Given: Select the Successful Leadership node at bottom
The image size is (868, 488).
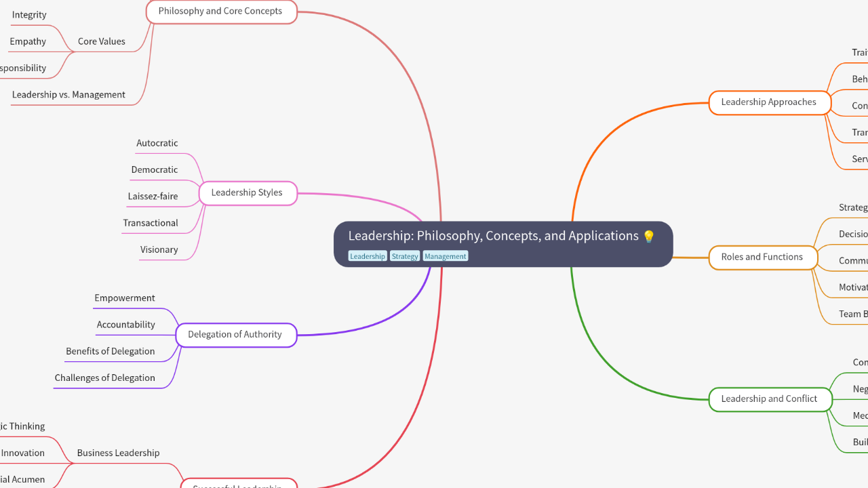Looking at the screenshot, I should click(x=239, y=483).
